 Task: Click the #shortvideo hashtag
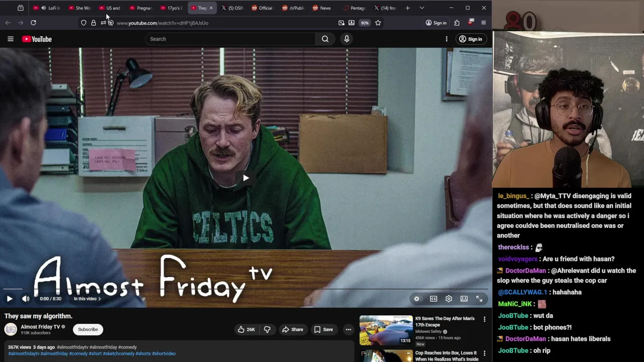click(164, 353)
